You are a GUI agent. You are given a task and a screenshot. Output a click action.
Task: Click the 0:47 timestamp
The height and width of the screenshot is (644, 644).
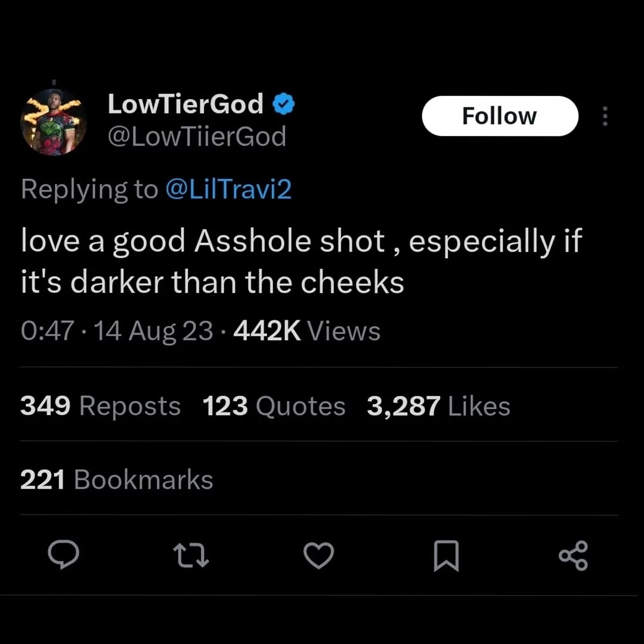[x=48, y=331]
